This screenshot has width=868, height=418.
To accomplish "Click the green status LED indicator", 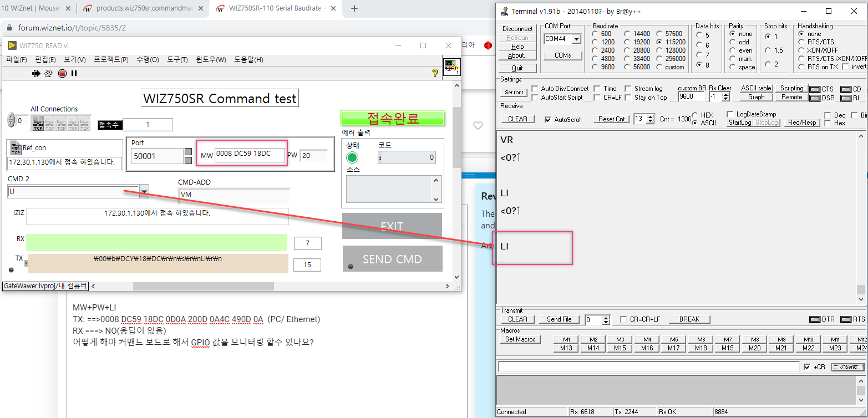I will (x=352, y=157).
